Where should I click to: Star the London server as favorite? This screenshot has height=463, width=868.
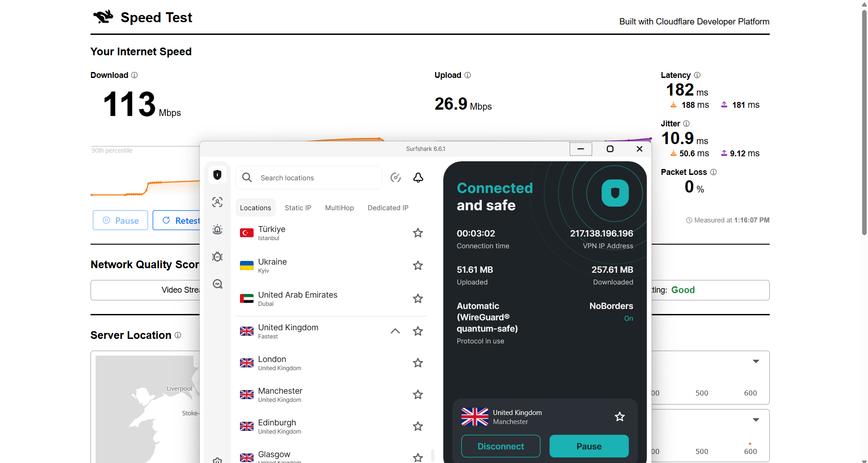click(x=417, y=363)
